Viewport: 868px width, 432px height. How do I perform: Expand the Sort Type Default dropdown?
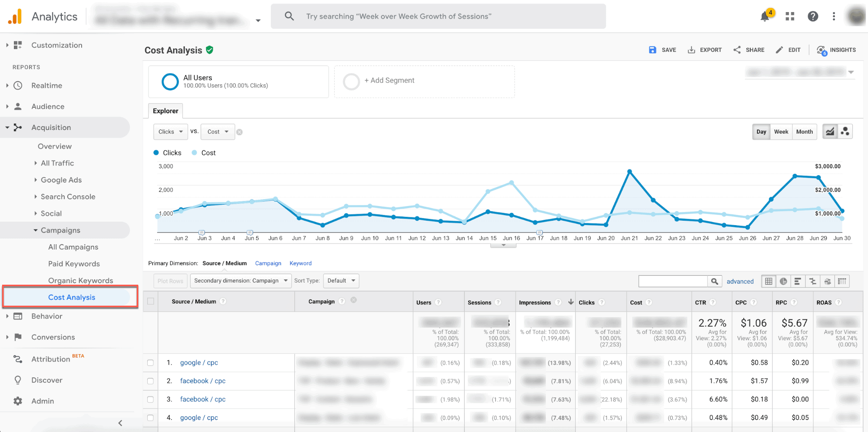coord(341,281)
